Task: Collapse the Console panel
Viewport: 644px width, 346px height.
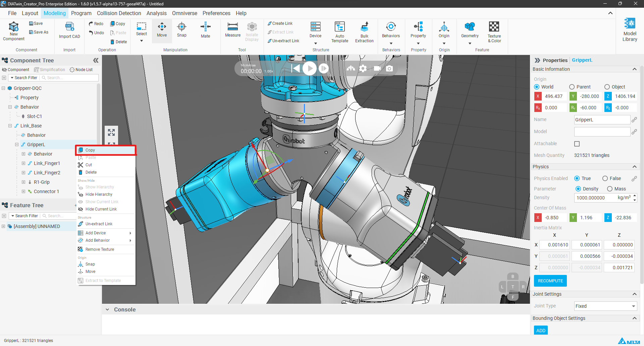Action: tap(107, 309)
